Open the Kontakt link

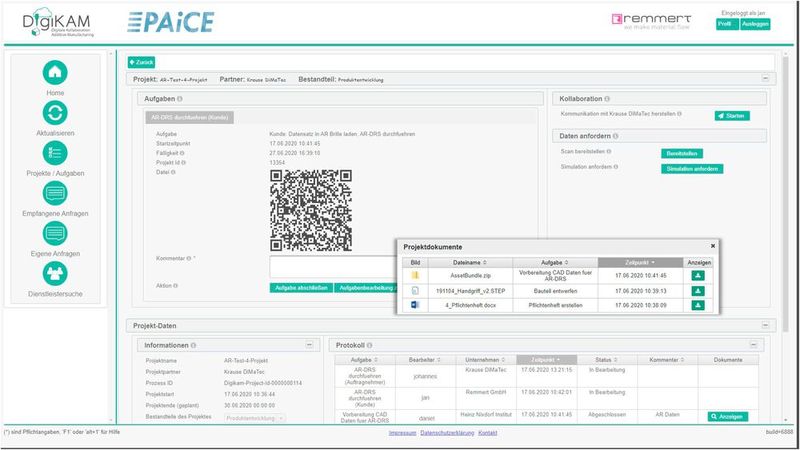pyautogui.click(x=488, y=433)
